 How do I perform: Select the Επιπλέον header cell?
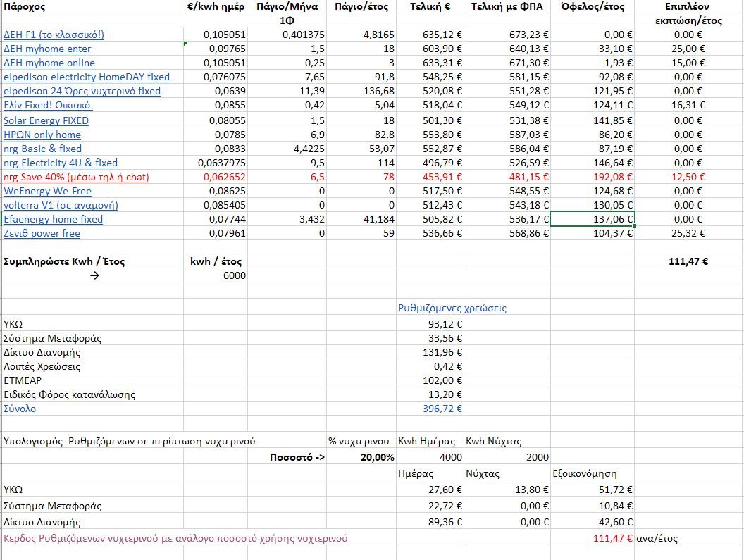tap(687, 6)
